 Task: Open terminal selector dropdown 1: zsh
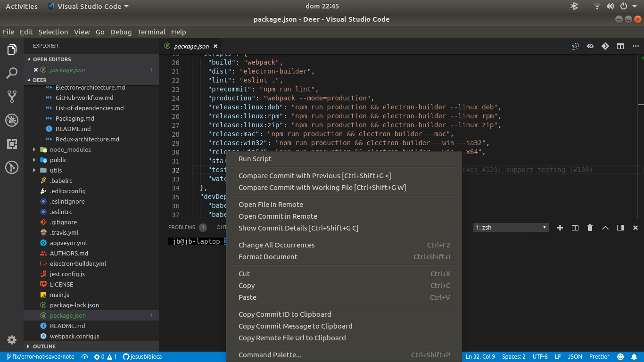pos(511,227)
